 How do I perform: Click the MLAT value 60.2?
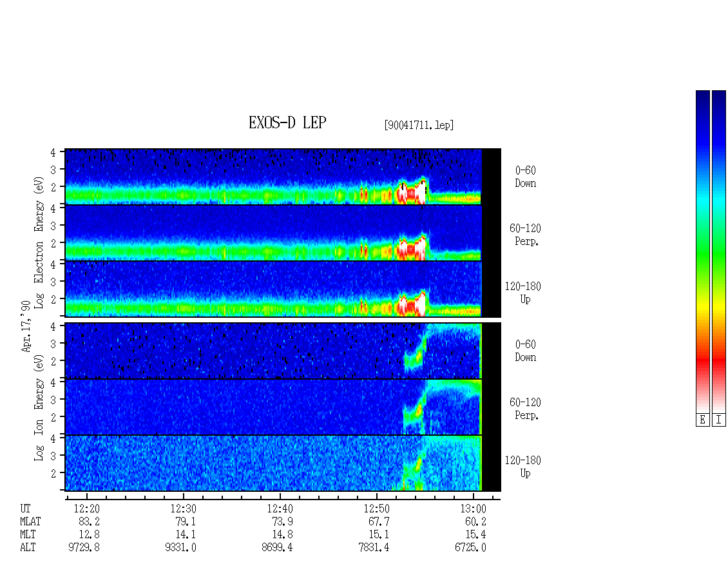pos(475,521)
